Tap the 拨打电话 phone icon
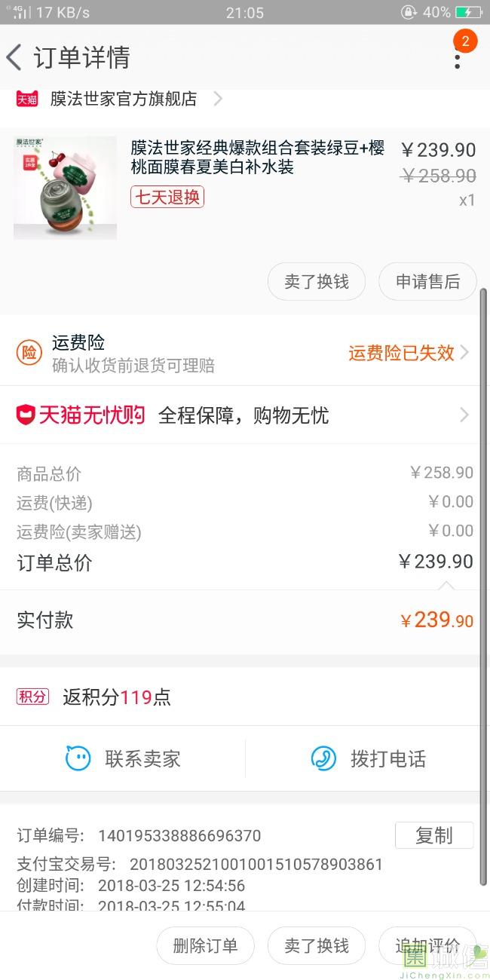Image resolution: width=490 pixels, height=980 pixels. tap(323, 758)
